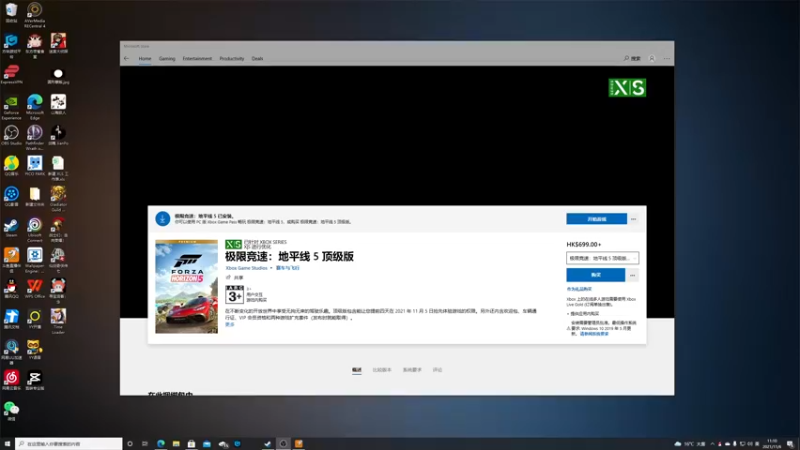The image size is (800, 450).
Task: Select the system requirements tab
Action: [412, 370]
